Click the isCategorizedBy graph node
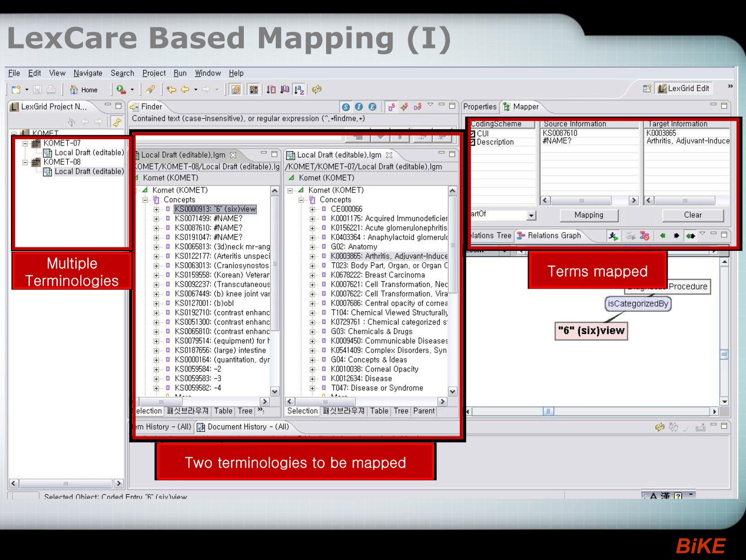Viewport: 746px width, 560px height. tap(638, 304)
